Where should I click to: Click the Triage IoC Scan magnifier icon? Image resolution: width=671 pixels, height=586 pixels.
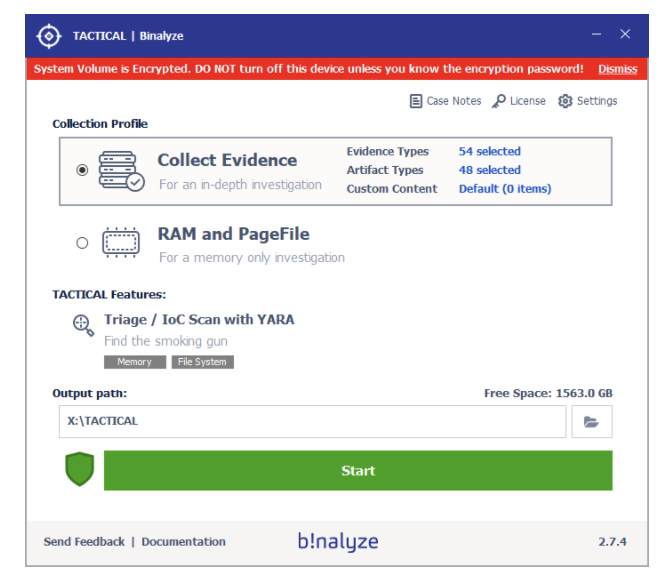tap(83, 323)
